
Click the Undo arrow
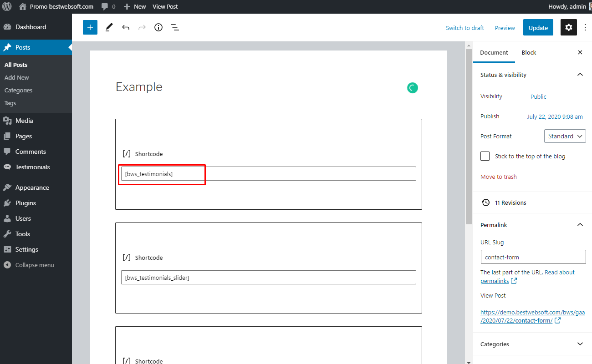pos(126,27)
